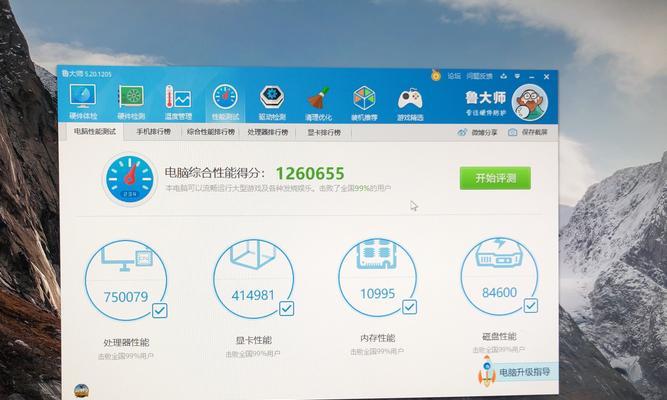
Task: Open the 问题反馈 feedback link
Action: click(x=479, y=76)
